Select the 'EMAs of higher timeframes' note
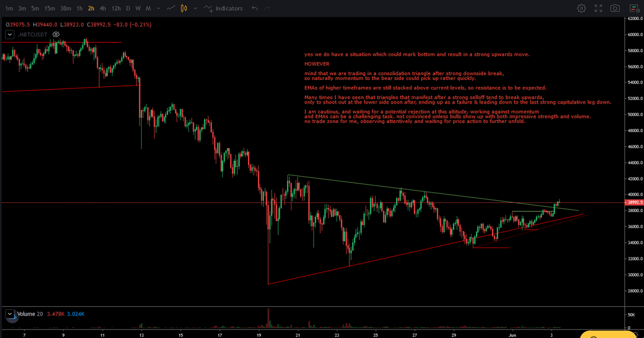Viewport: 644px width, 338px height. coord(425,87)
